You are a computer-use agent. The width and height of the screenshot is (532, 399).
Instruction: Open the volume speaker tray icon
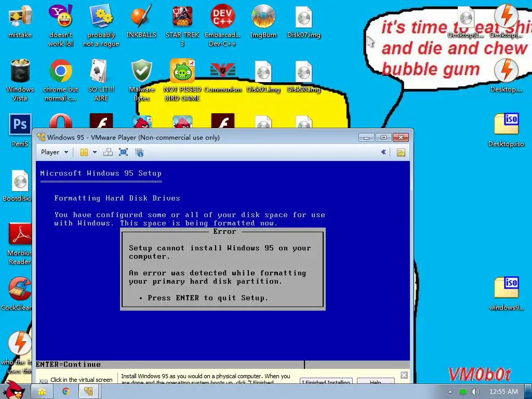click(x=475, y=392)
